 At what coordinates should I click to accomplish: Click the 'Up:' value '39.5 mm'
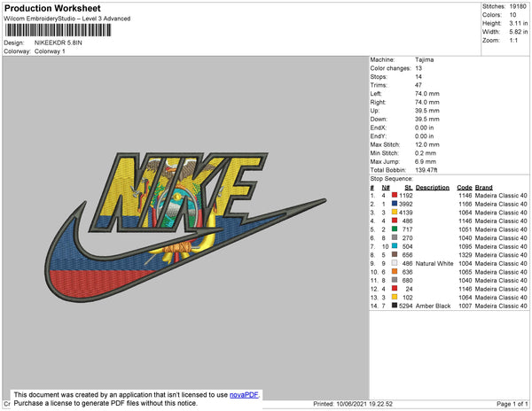tap(426, 111)
